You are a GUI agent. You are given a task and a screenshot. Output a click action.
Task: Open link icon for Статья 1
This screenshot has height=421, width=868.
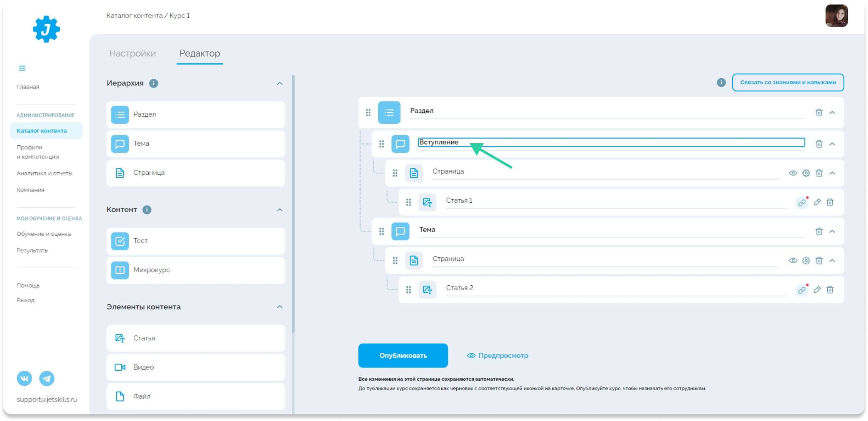(802, 203)
